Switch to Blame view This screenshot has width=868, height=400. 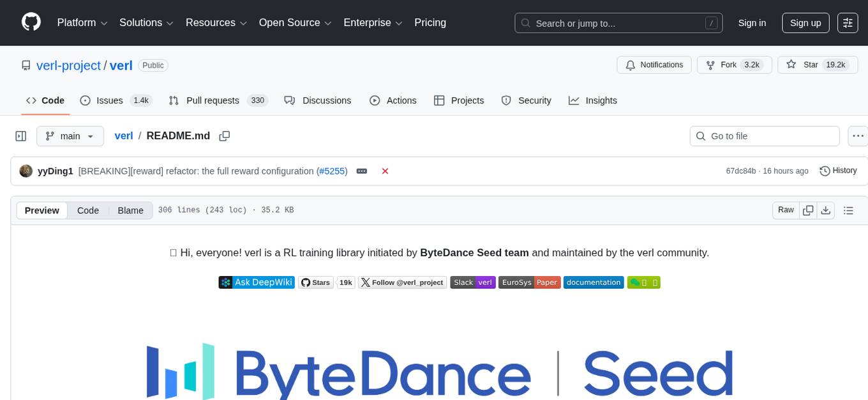(x=130, y=210)
